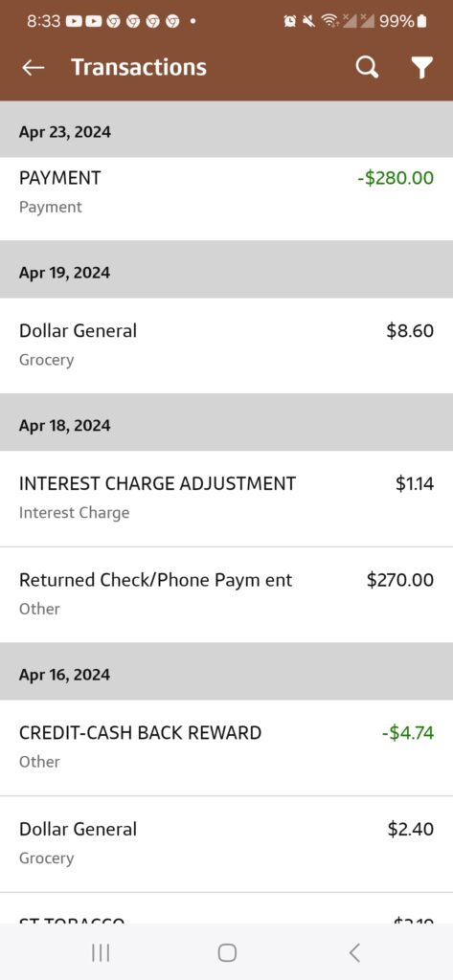Tap the first YouTube notification icon

click(x=73, y=21)
